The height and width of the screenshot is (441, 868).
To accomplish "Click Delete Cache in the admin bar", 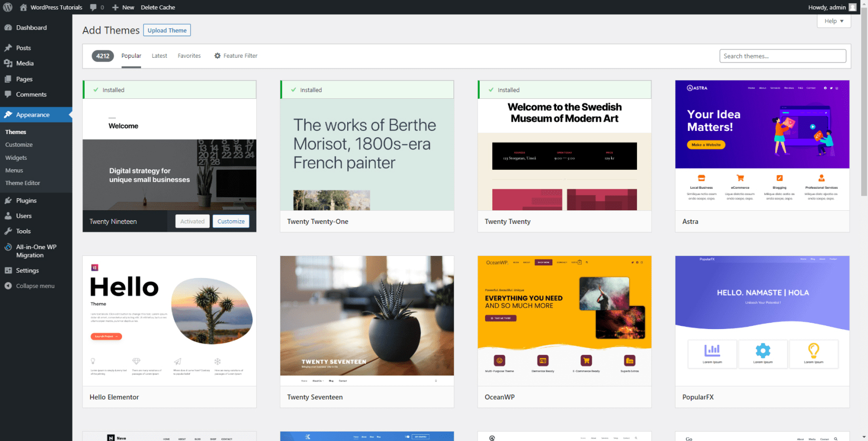I will click(158, 7).
